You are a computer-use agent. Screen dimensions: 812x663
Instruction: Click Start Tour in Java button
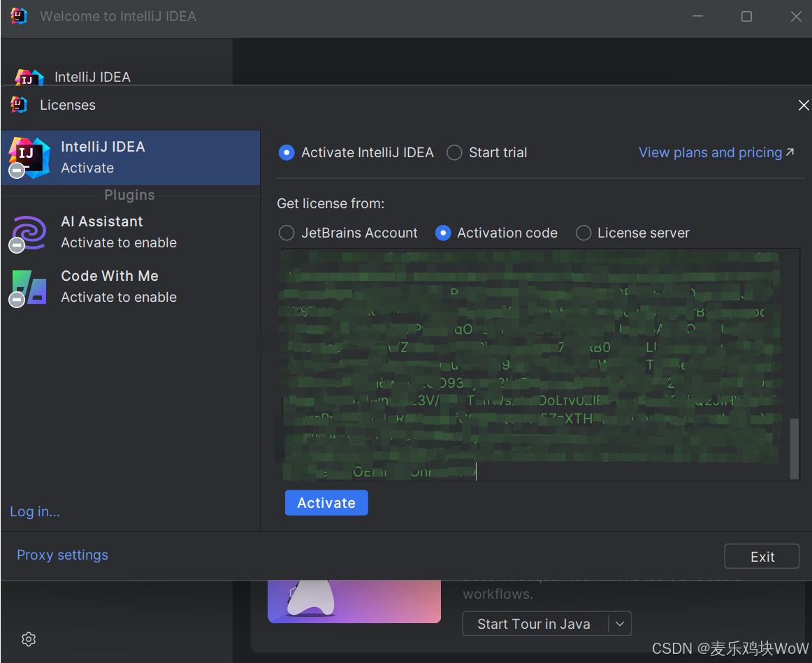click(x=534, y=624)
